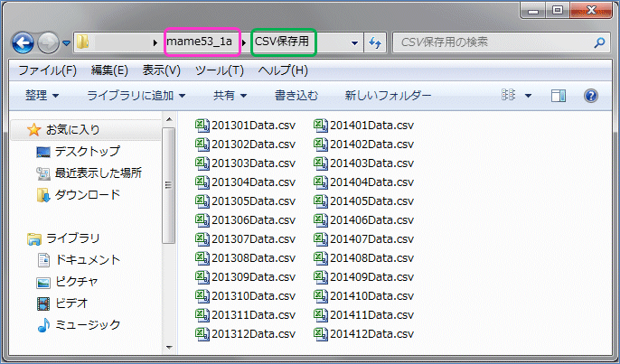Select icon of 201301Data.csv
The height and width of the screenshot is (364, 620).
tap(202, 126)
